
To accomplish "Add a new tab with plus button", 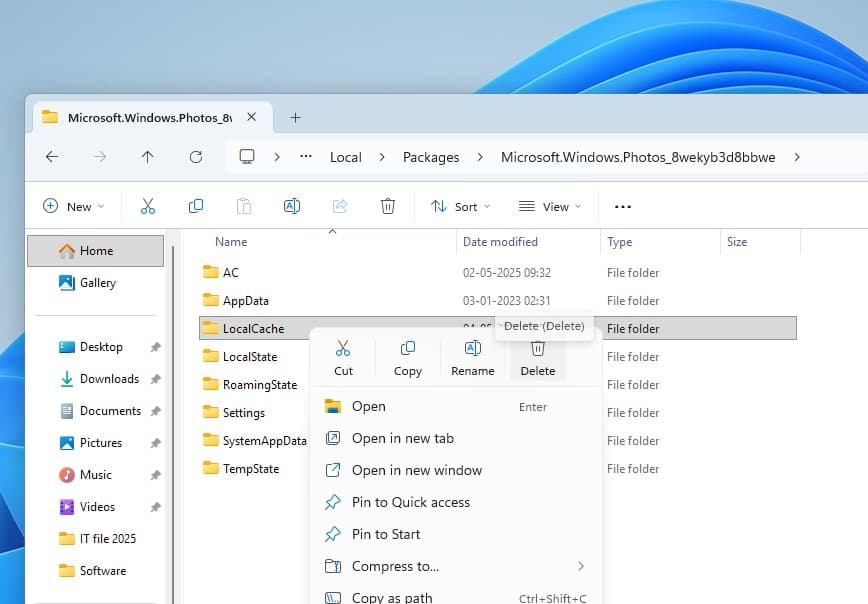I will 295,117.
